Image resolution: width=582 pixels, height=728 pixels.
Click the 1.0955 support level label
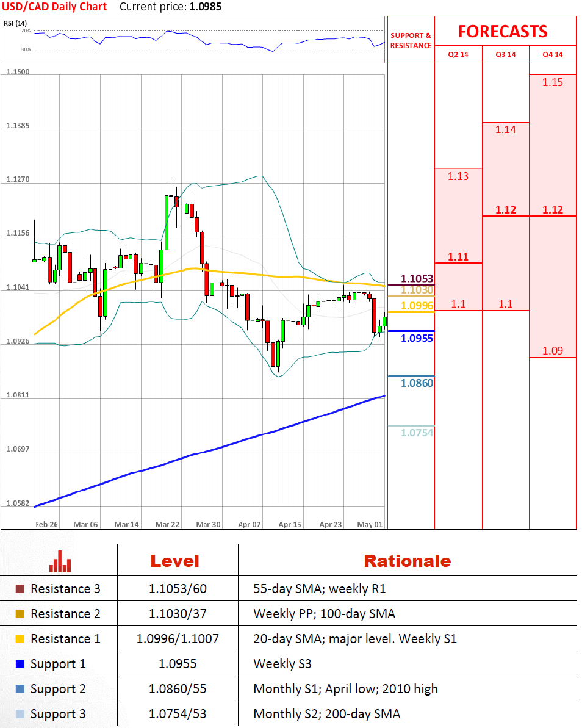pyautogui.click(x=417, y=338)
